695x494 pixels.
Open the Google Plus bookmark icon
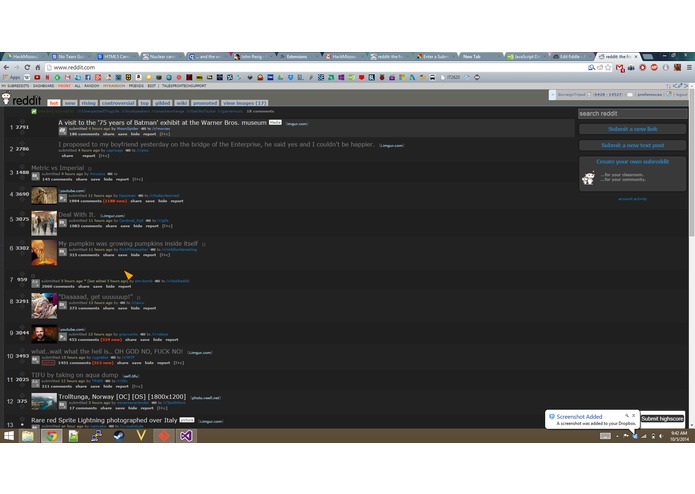[98, 78]
